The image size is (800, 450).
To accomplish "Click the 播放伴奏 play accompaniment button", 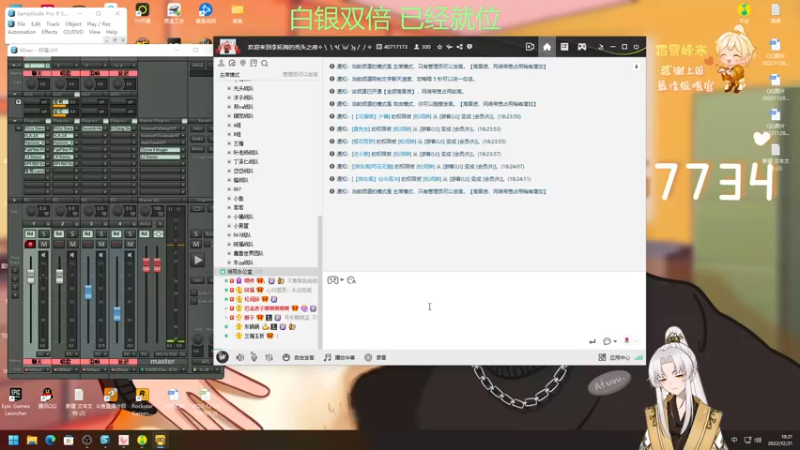I will [340, 358].
